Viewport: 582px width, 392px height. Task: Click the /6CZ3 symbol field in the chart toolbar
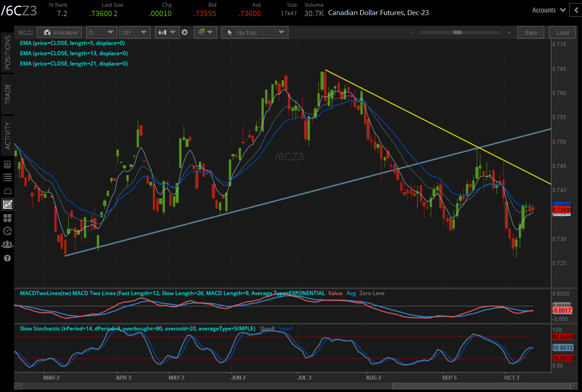coord(25,33)
